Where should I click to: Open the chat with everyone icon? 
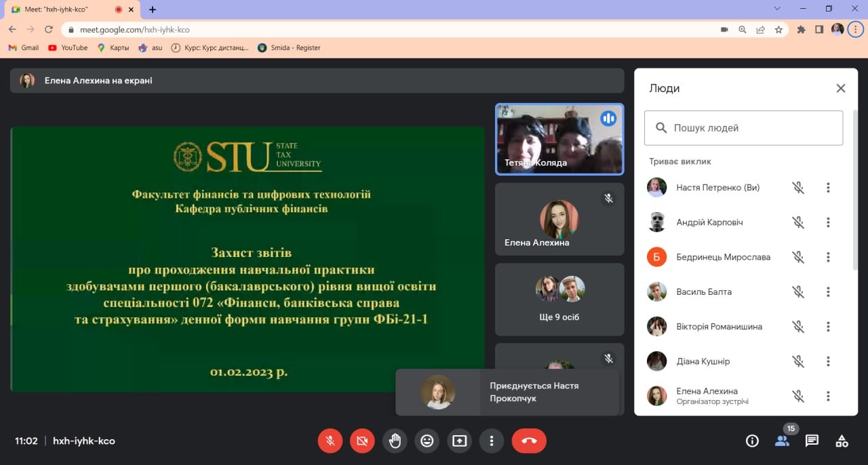point(812,441)
